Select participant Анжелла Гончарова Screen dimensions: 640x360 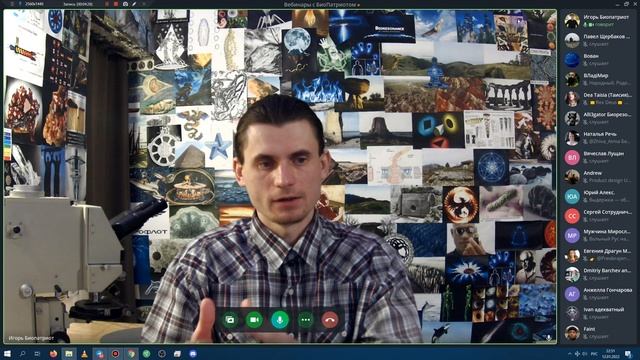598,293
